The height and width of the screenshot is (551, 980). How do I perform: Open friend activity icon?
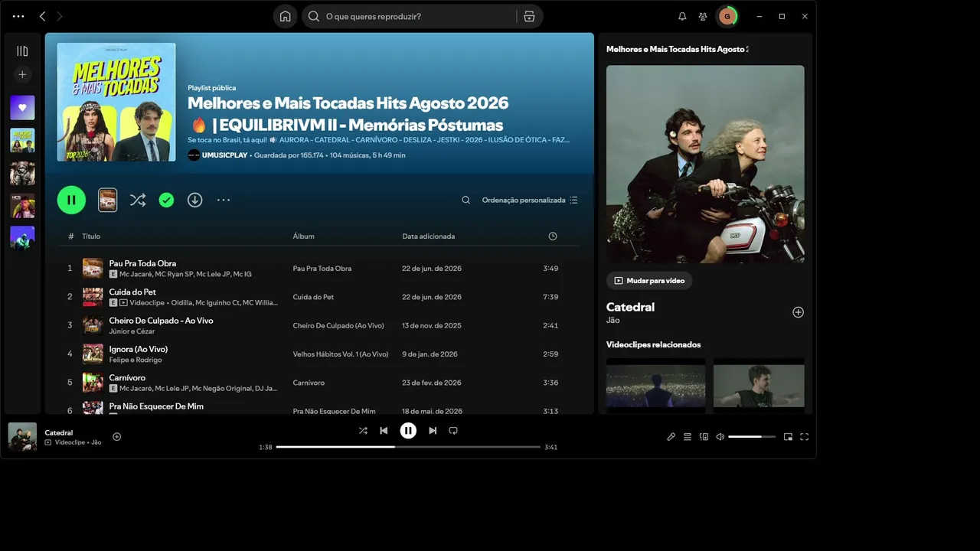703,16
